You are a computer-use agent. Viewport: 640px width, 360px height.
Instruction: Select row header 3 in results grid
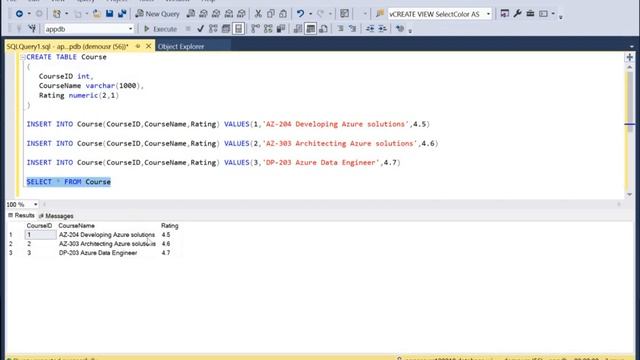(x=11, y=253)
